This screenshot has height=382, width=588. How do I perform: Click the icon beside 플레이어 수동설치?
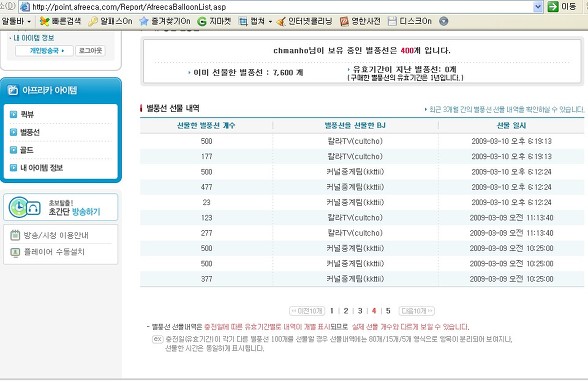tap(15, 252)
